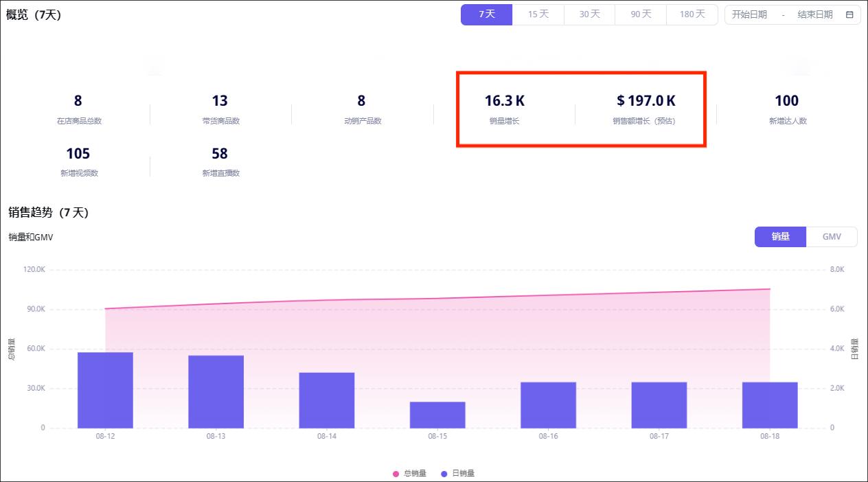Select the 7天 time range tab
This screenshot has width=868, height=482.
(486, 14)
